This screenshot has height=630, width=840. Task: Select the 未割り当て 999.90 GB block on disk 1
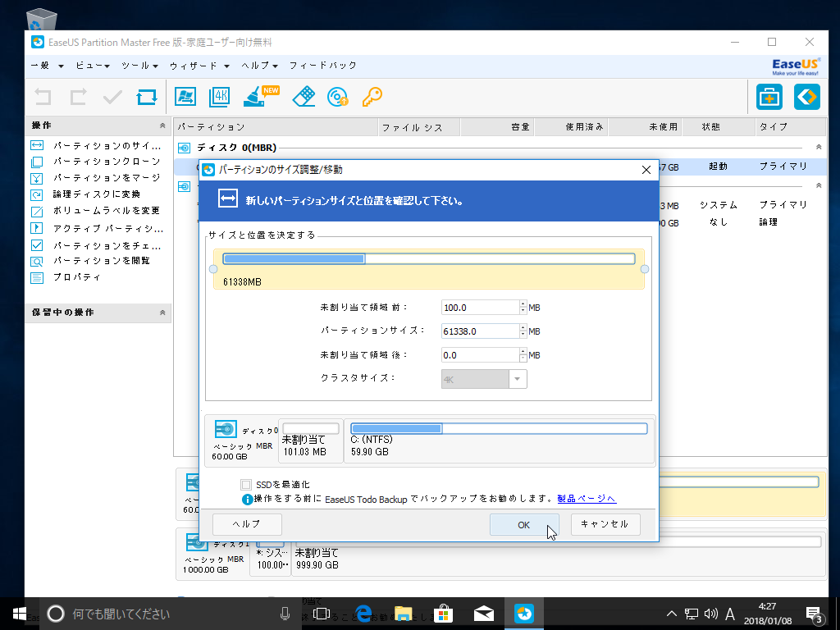coord(557,555)
